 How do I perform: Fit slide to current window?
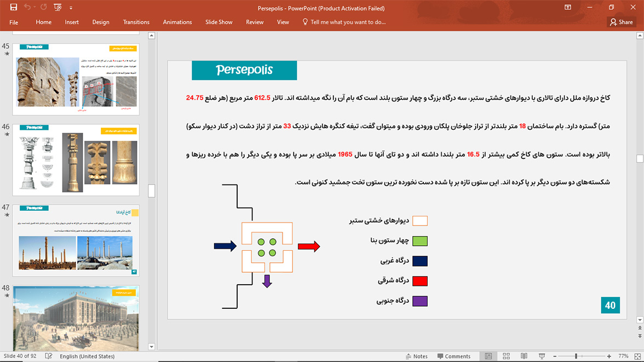tap(637, 356)
